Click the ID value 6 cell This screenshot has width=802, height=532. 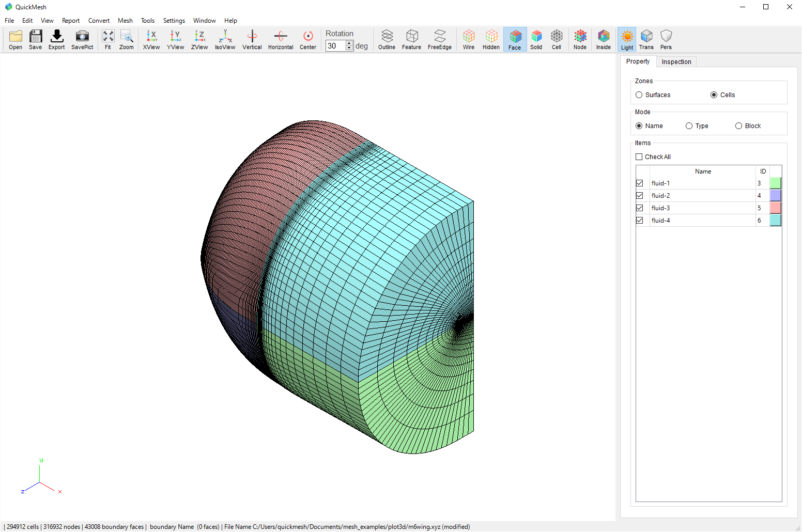[763, 221]
